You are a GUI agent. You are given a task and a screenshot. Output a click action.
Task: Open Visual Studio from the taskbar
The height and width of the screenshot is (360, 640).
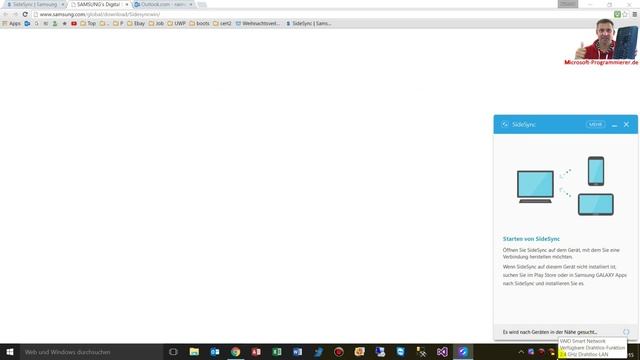tap(442, 352)
